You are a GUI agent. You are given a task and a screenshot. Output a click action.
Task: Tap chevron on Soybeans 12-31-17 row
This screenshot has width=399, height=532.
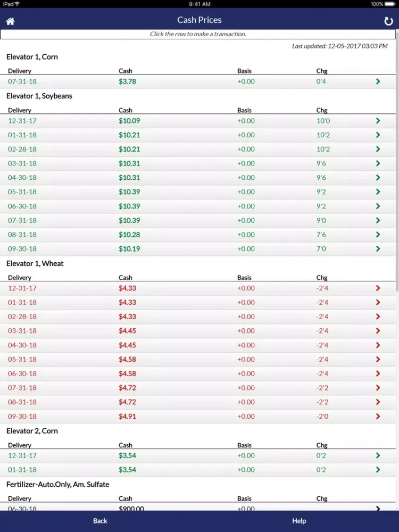(x=378, y=121)
